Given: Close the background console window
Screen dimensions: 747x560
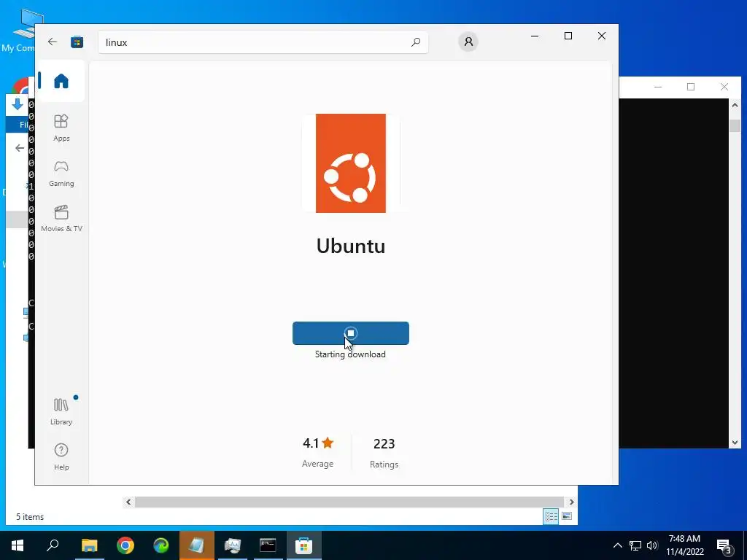Looking at the screenshot, I should pos(724,87).
